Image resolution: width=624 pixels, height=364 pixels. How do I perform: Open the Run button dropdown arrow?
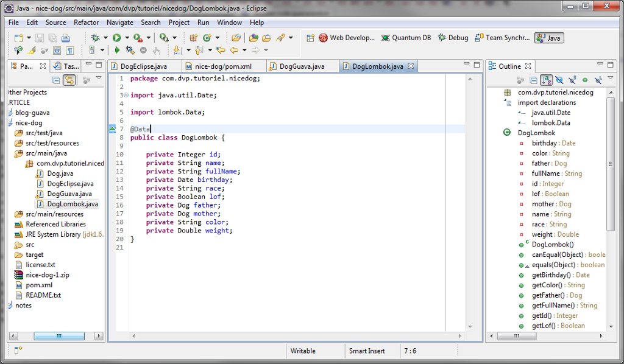pyautogui.click(x=127, y=38)
